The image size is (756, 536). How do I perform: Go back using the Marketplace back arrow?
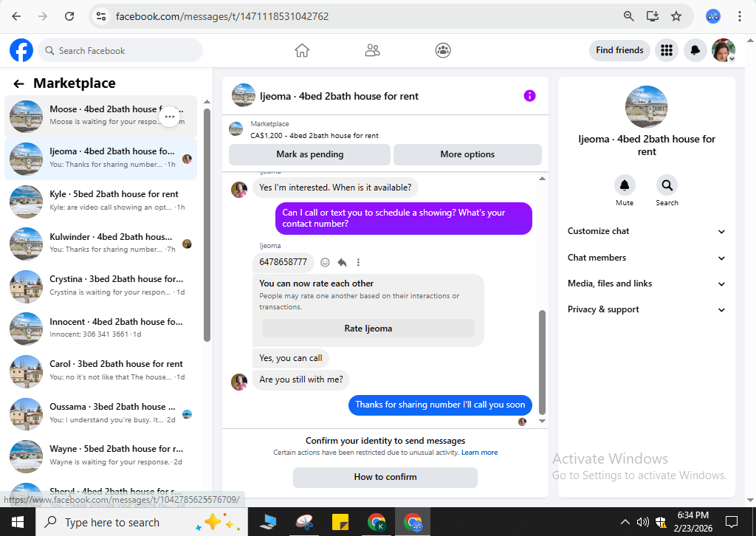pos(18,84)
